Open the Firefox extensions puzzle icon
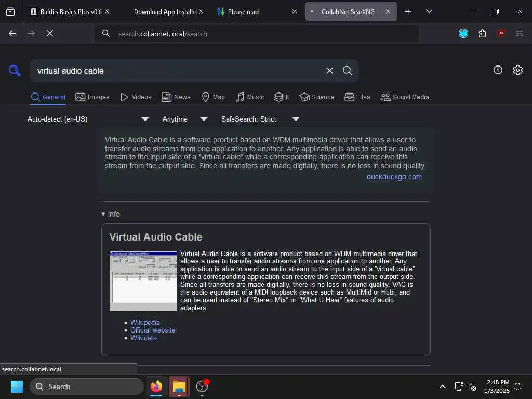This screenshot has height=399, width=532. tap(482, 33)
